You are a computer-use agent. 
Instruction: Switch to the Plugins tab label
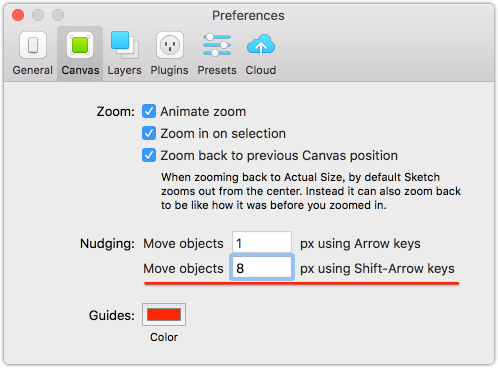click(x=169, y=70)
